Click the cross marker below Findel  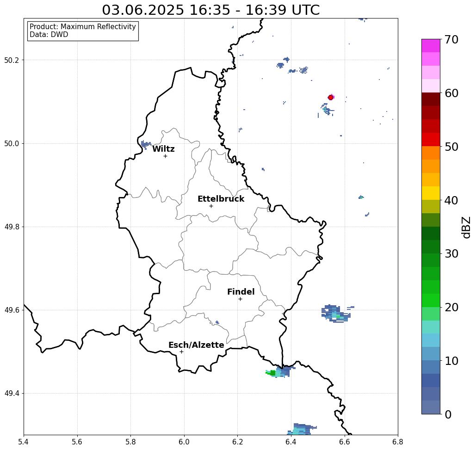coord(240,299)
